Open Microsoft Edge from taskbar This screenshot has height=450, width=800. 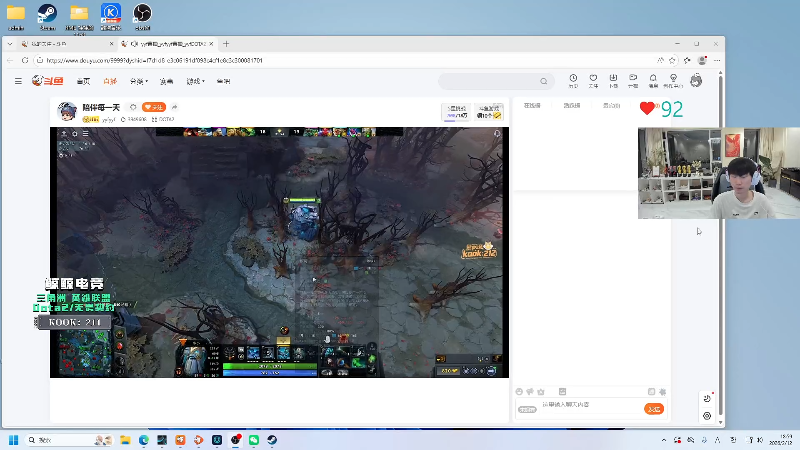pyautogui.click(x=143, y=440)
